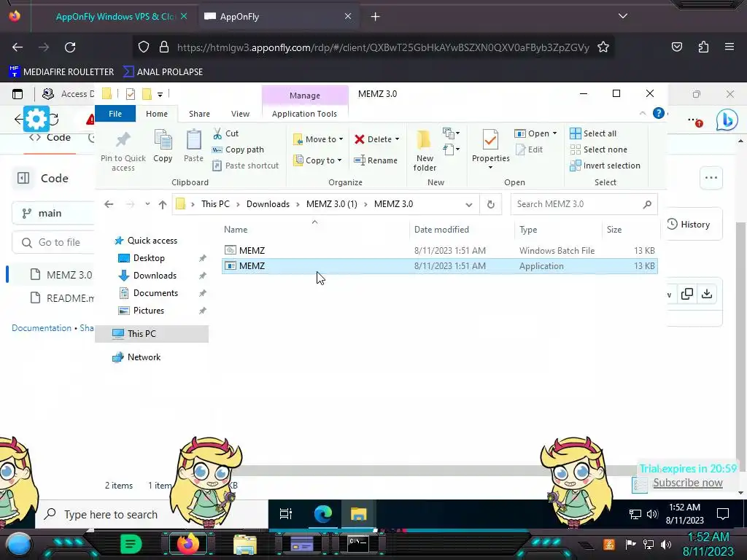Open Properties of selected file
This screenshot has width=747, height=560.
(x=491, y=149)
